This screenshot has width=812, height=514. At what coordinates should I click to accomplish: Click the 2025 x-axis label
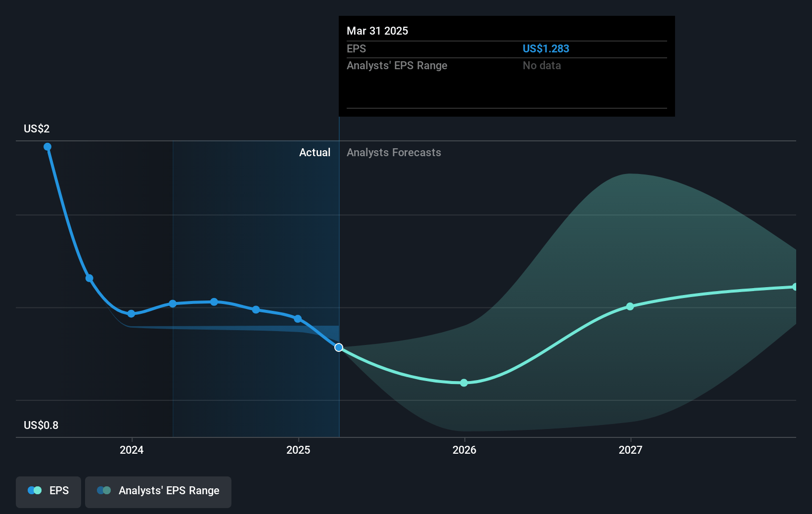coord(298,450)
